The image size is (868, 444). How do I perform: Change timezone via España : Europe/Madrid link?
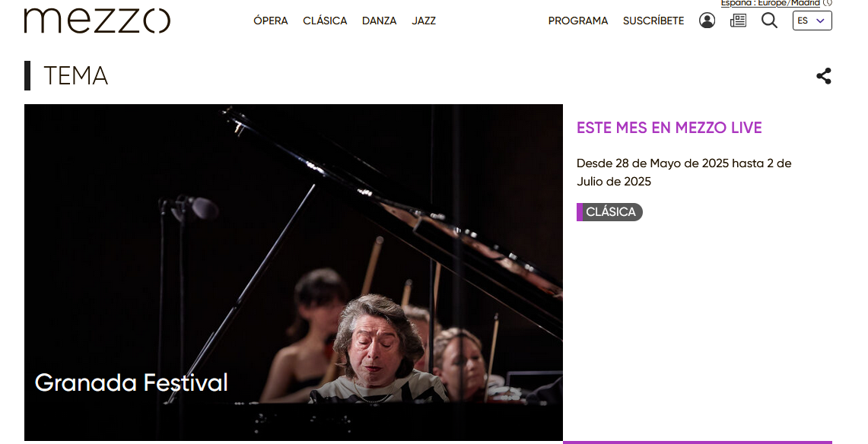770,3
